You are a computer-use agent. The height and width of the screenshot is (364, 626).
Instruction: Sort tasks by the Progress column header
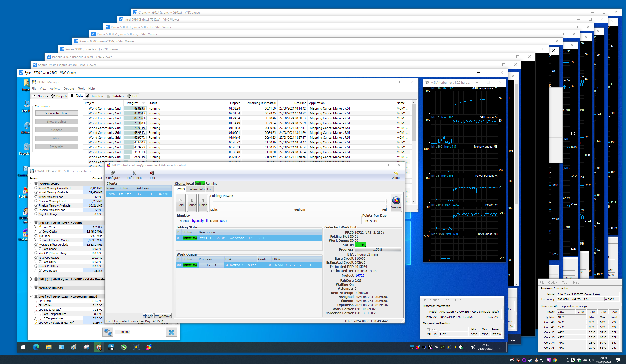point(135,103)
